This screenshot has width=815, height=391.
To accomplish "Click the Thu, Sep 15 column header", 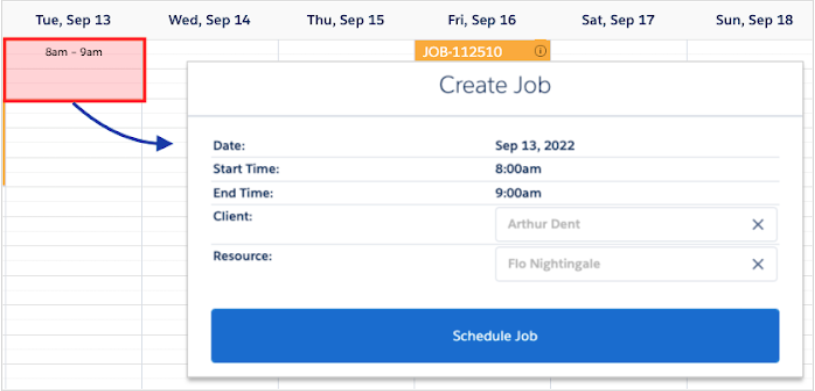I will click(x=346, y=20).
